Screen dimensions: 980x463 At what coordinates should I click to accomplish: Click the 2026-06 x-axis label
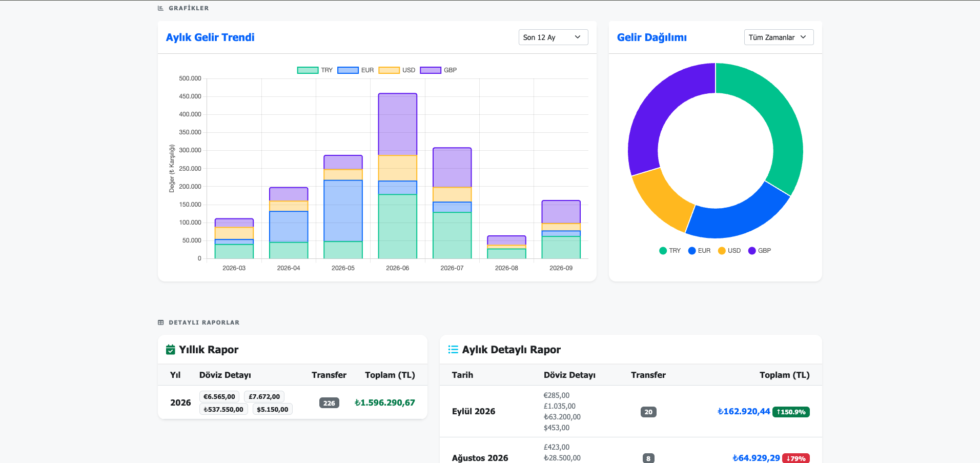point(398,268)
